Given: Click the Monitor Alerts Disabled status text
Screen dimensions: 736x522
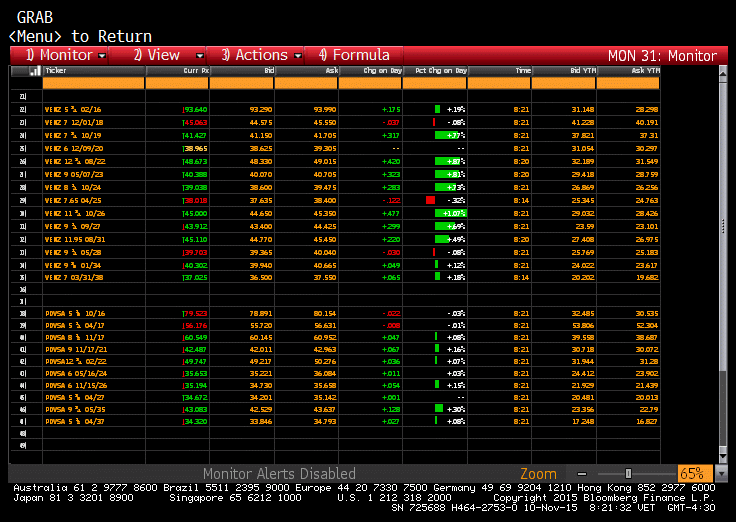Looking at the screenshot, I should coord(279,473).
